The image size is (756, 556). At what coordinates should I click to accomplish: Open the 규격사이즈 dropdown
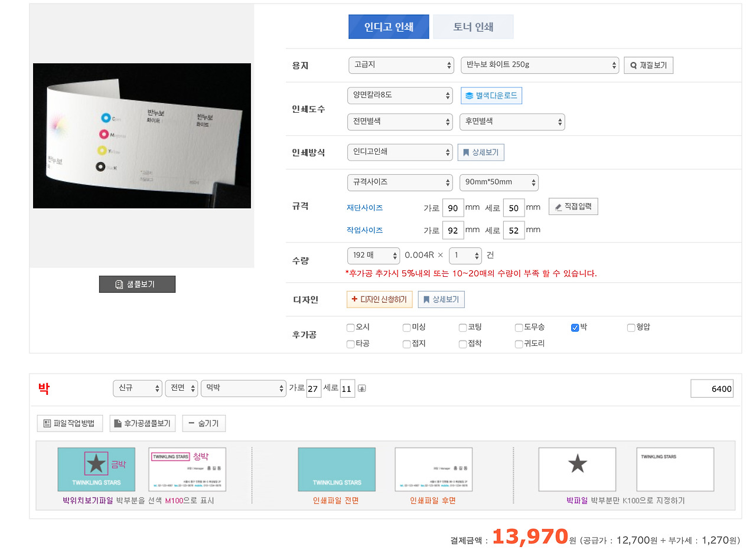coord(400,182)
